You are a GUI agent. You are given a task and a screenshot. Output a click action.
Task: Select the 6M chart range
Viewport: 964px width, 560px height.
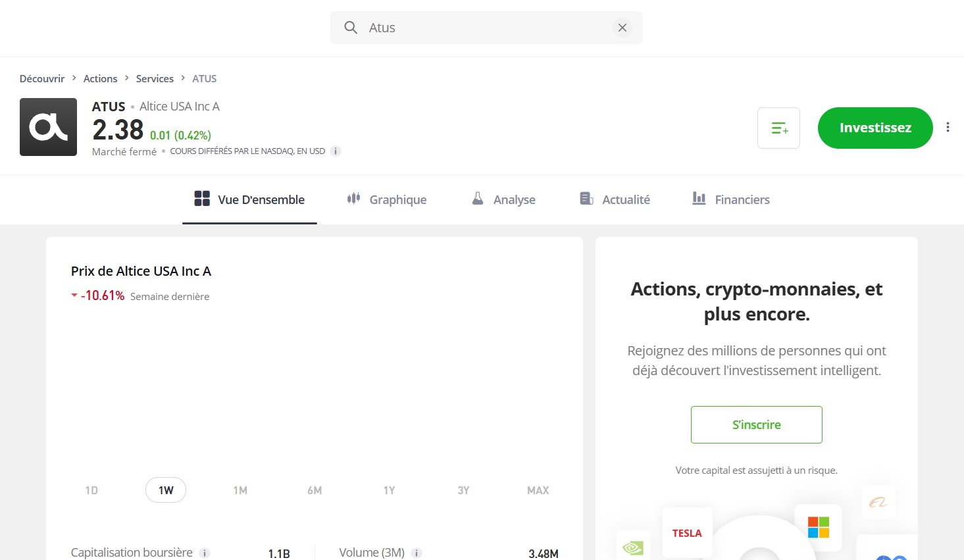(x=315, y=490)
